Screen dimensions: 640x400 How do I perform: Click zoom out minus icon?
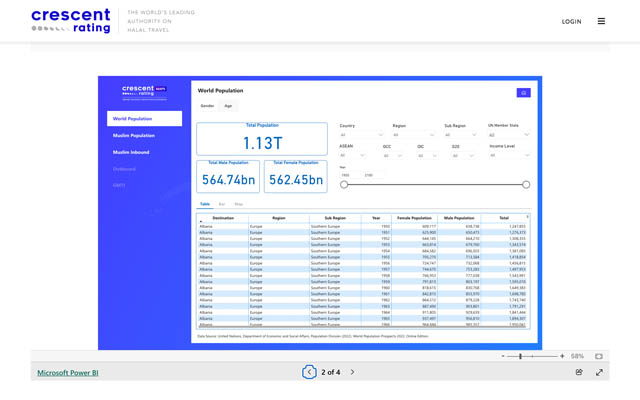[x=502, y=356]
